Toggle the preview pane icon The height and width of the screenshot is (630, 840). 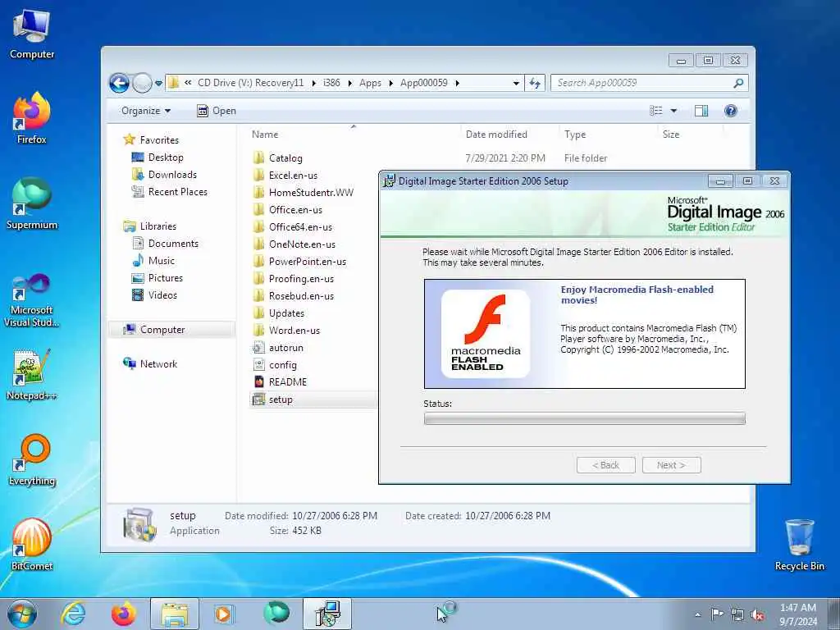pyautogui.click(x=701, y=111)
